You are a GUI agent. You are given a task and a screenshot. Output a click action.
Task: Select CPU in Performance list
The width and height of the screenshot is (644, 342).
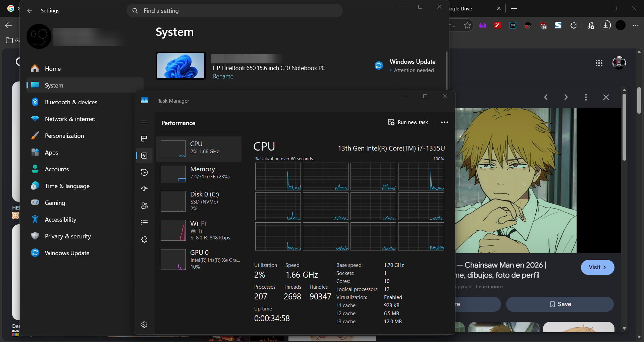[x=199, y=149]
